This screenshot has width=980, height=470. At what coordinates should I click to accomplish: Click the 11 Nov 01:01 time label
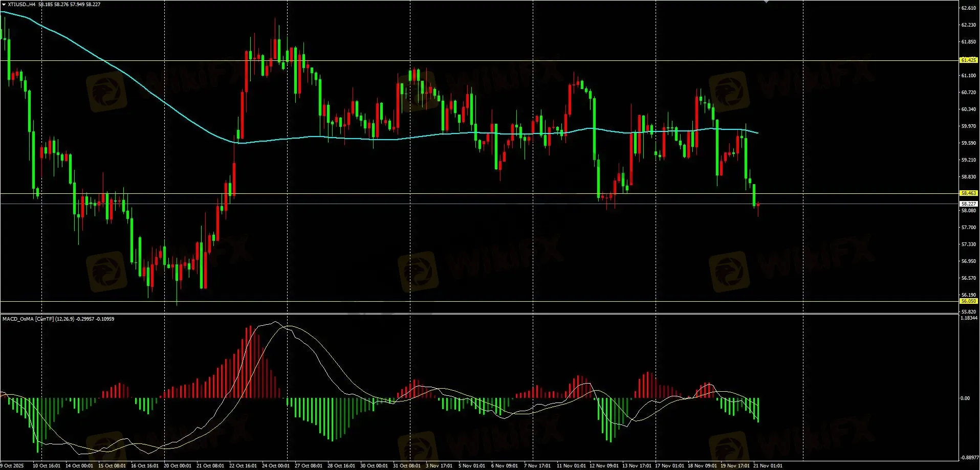pyautogui.click(x=571, y=466)
